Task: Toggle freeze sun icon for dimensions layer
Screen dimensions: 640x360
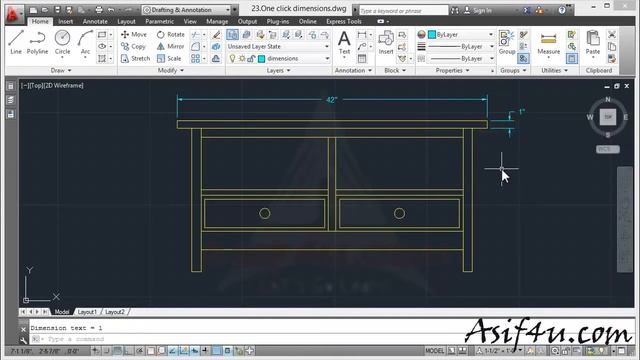Action: [x=242, y=59]
